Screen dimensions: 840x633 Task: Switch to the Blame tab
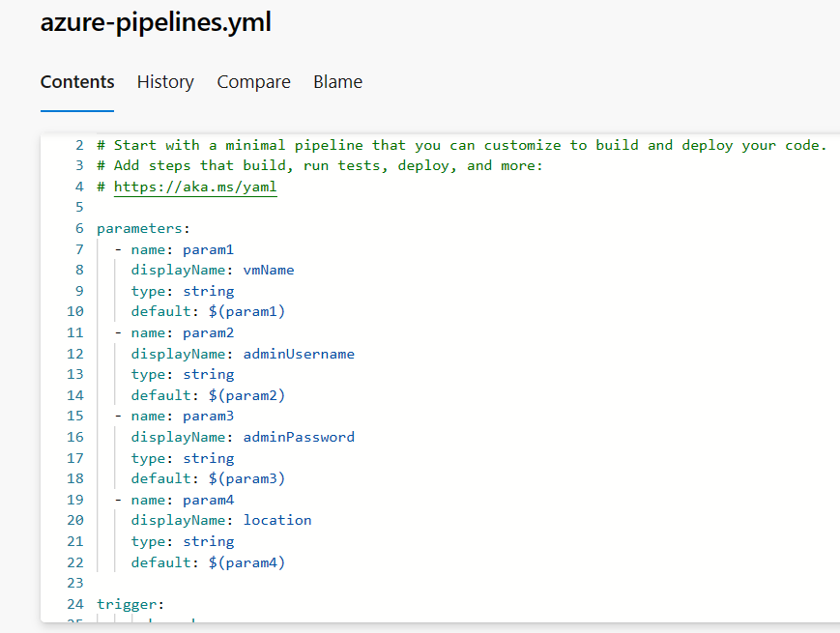(x=337, y=82)
